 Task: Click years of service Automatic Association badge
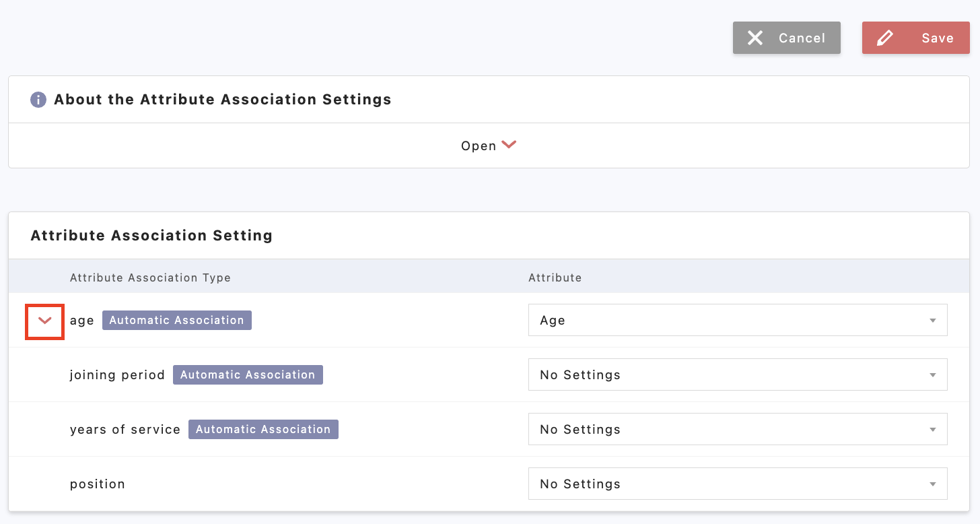(263, 430)
